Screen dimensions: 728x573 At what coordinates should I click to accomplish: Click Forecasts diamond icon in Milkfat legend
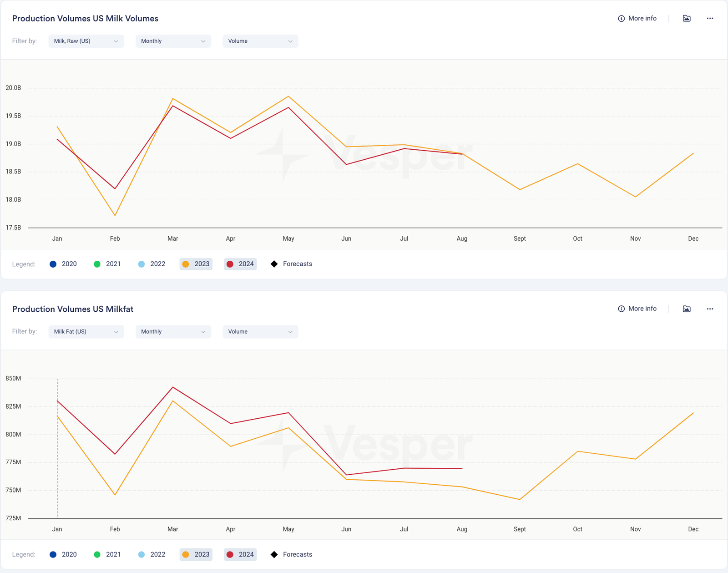(274, 554)
